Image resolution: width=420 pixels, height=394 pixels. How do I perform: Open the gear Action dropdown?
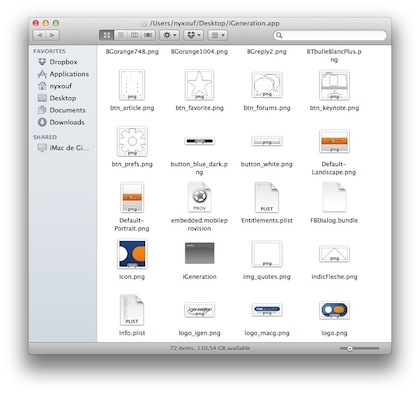(x=170, y=35)
